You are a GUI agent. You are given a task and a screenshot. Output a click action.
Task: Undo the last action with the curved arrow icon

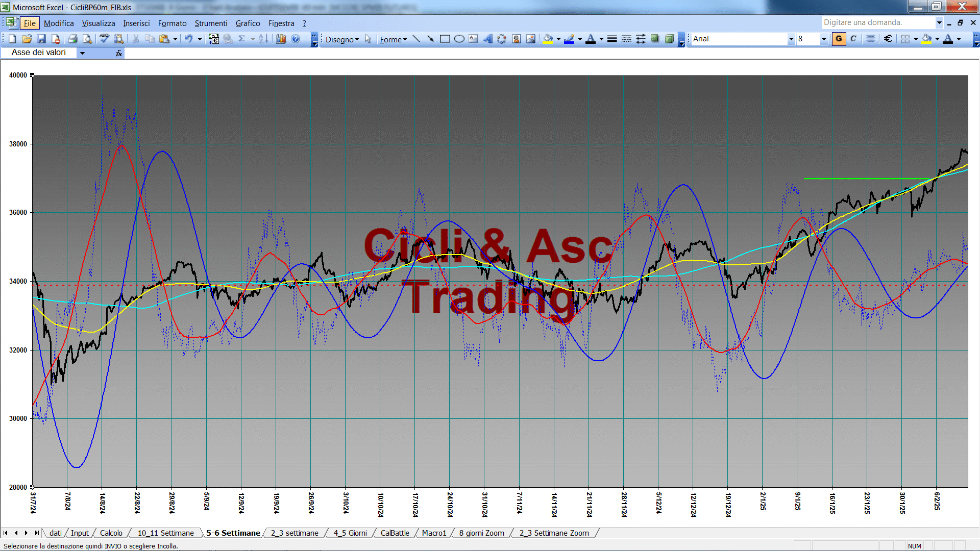188,39
